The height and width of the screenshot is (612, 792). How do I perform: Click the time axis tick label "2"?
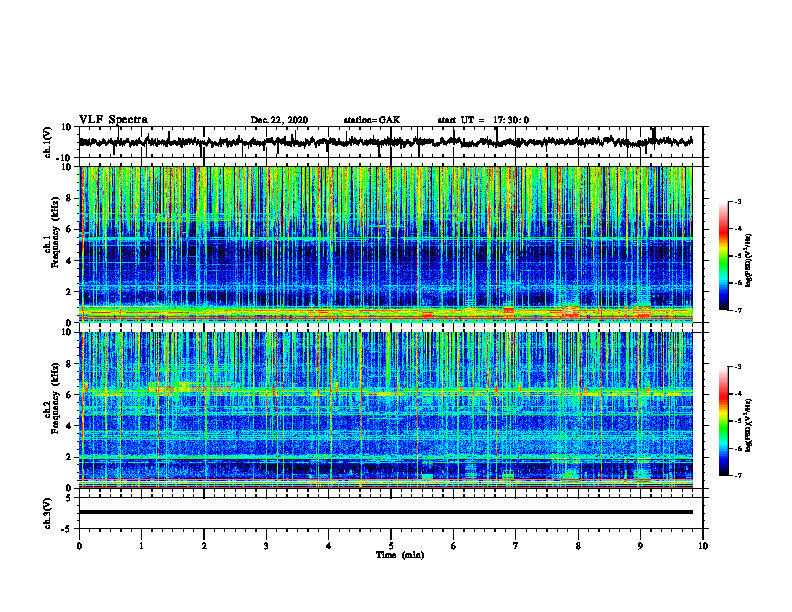pos(204,546)
